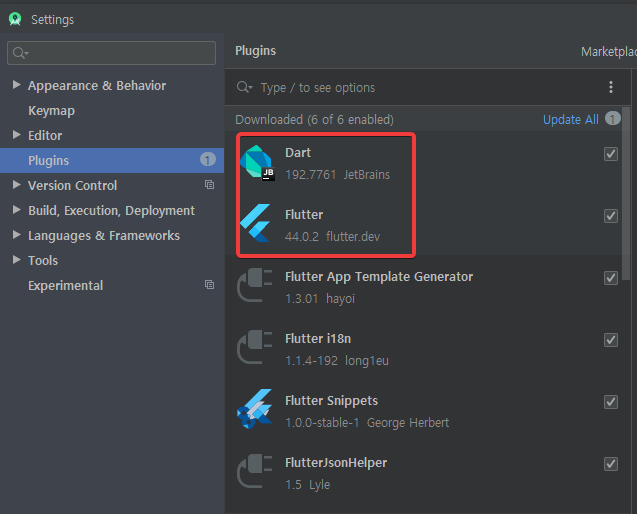Click Flutter App Template Generator plug icon
The image size is (637, 514).
pos(255,285)
